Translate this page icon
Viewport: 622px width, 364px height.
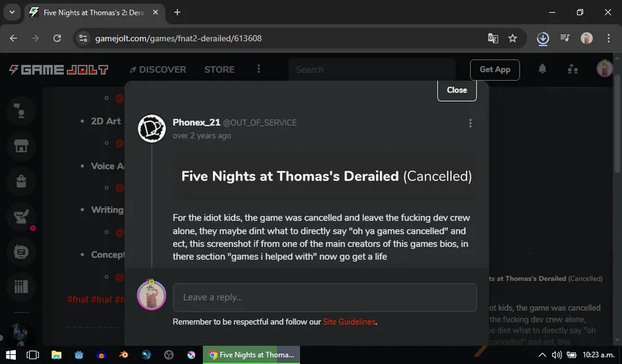click(x=493, y=39)
